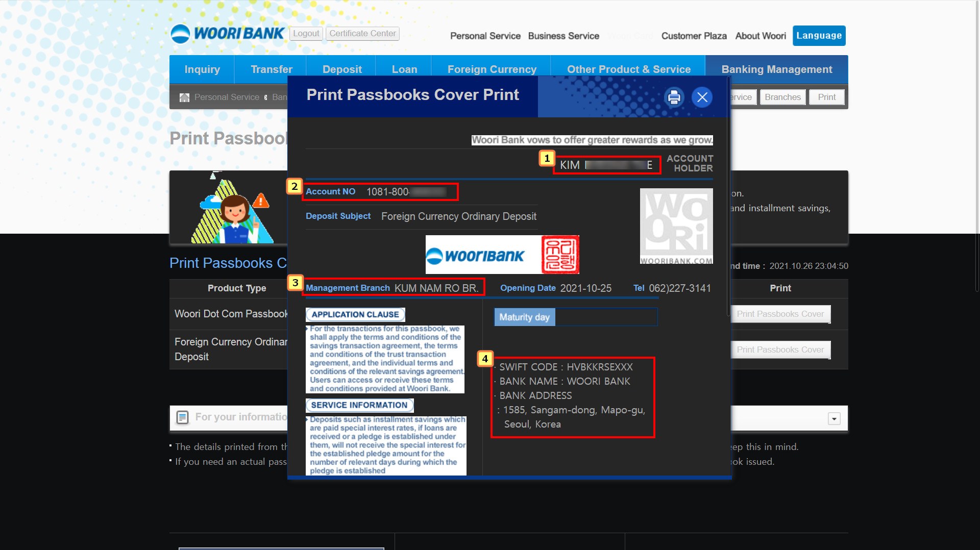Click the Logout button
The image size is (980, 550).
306,34
